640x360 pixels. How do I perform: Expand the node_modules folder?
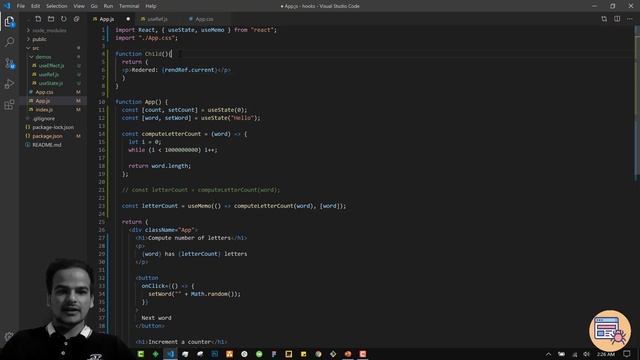[x=49, y=30]
